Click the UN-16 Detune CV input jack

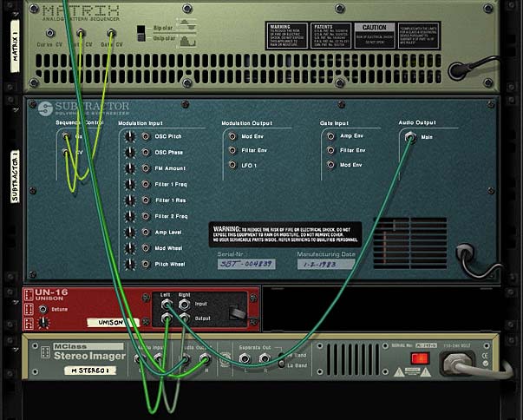(42, 309)
